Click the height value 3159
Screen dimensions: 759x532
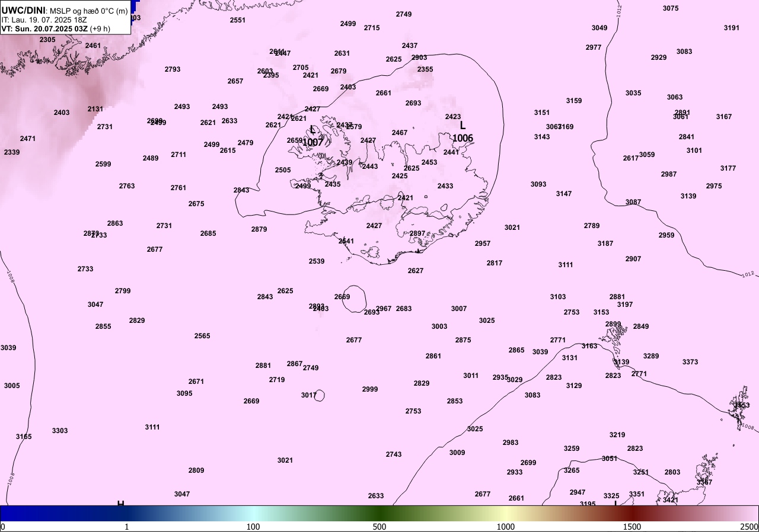(574, 101)
